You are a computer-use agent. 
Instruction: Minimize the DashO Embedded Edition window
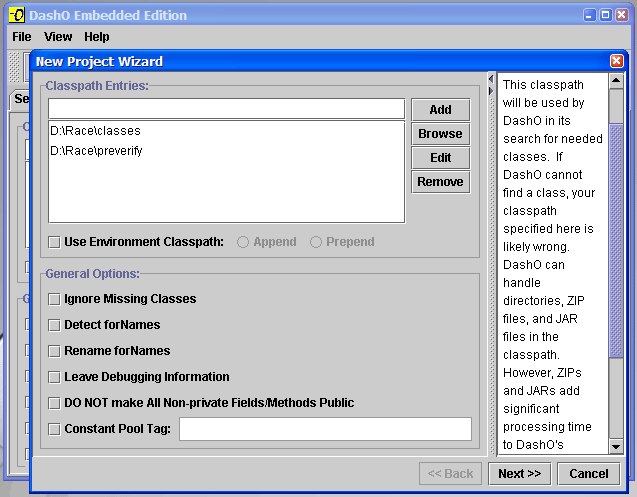[x=589, y=15]
